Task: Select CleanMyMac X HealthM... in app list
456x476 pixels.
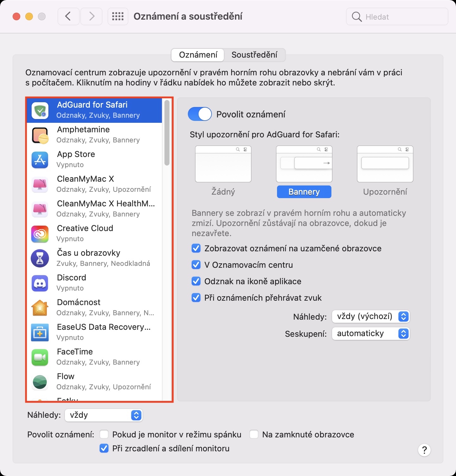Action: pos(95,209)
